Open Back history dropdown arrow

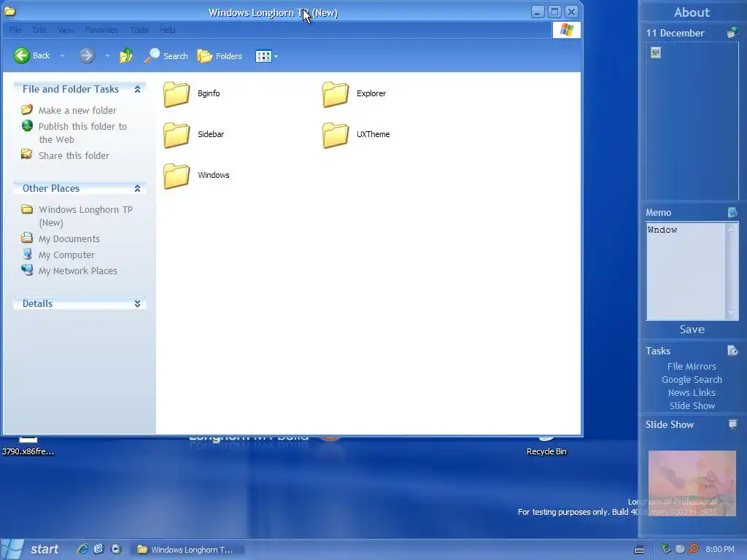[x=62, y=55]
